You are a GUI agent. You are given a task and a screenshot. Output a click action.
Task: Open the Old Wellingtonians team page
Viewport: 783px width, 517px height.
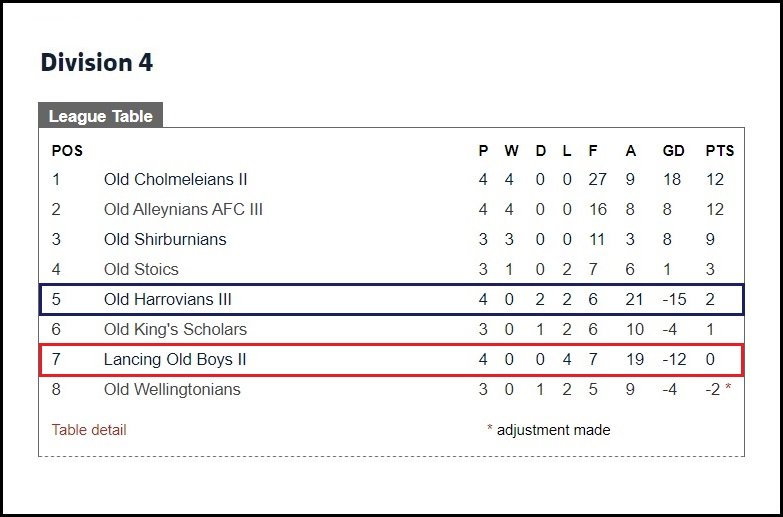tap(172, 389)
